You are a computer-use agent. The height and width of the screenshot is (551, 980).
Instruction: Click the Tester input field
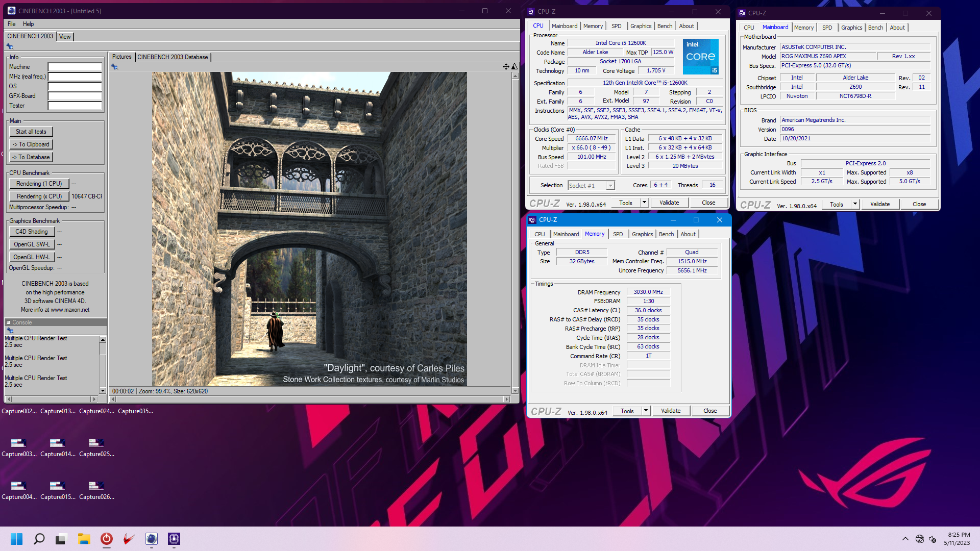click(75, 106)
